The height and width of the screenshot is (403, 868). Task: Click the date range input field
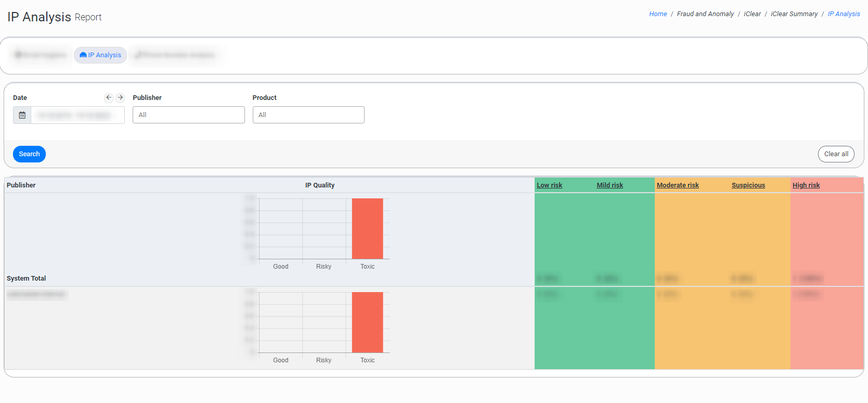pos(77,115)
